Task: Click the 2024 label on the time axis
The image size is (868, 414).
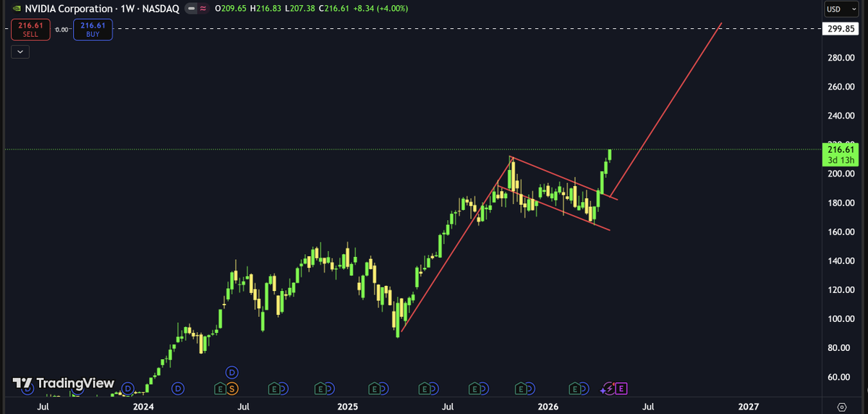Action: tap(144, 407)
